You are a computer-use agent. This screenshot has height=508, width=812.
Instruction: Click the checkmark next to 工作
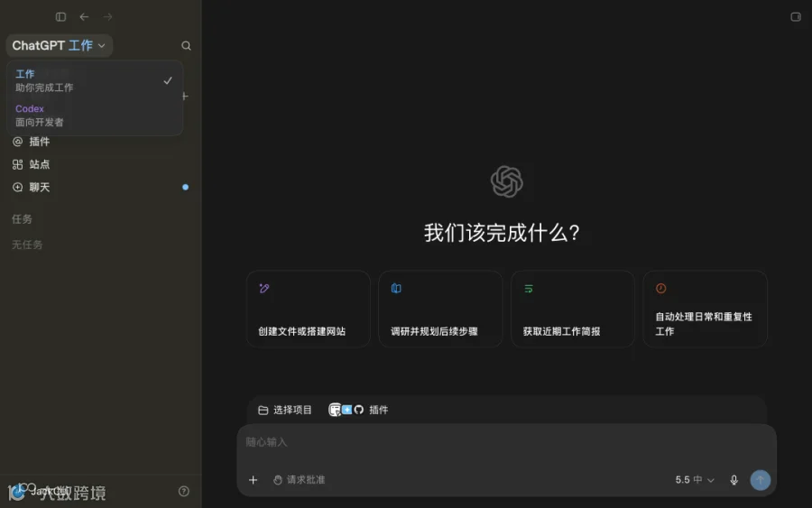click(168, 81)
